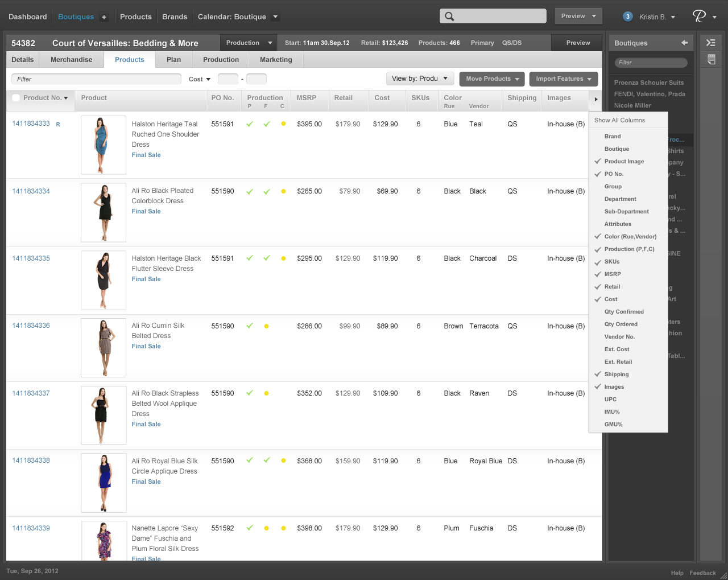This screenshot has height=580, width=728.
Task: Click the plus icon next to Boutiques
Action: [104, 17]
